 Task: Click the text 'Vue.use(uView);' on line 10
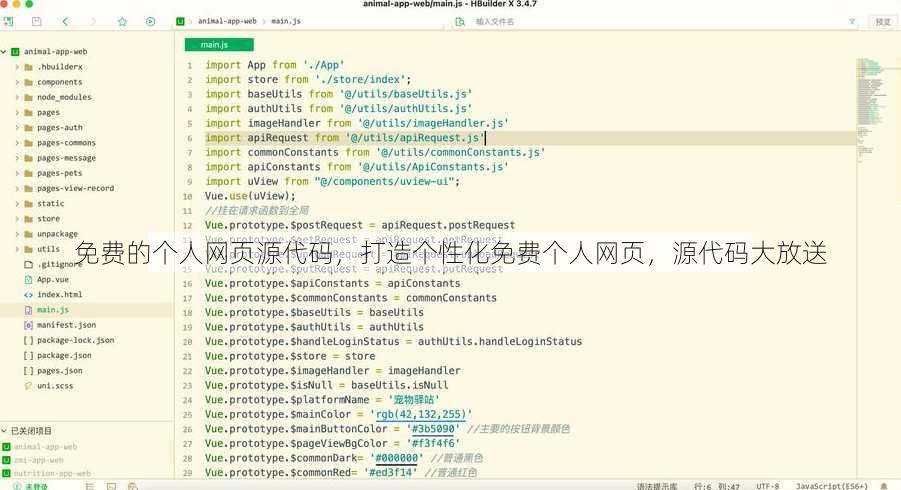(250, 196)
